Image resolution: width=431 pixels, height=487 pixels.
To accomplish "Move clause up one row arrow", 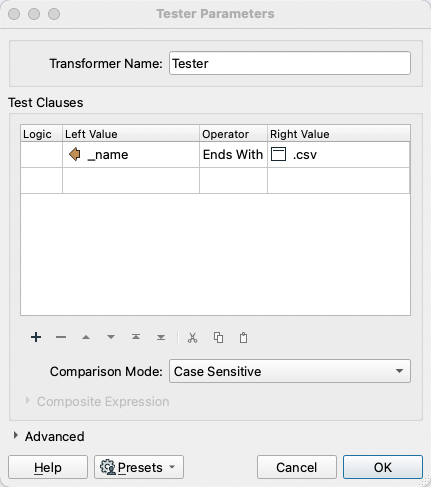I will click(x=86, y=337).
